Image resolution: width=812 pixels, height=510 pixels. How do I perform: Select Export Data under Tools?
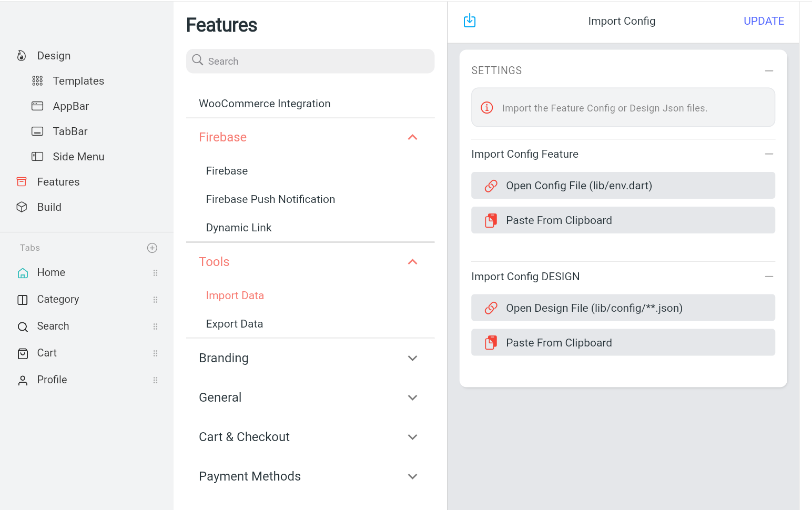coord(235,324)
